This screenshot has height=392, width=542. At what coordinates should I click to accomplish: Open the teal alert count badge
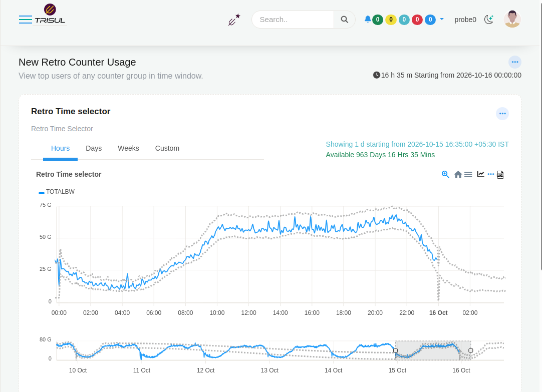point(404,20)
